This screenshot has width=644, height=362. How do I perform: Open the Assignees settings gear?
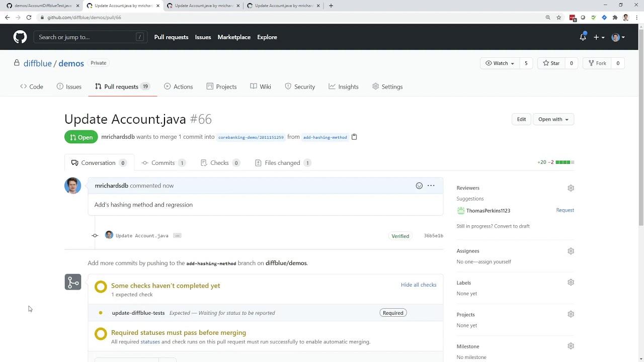tap(571, 251)
